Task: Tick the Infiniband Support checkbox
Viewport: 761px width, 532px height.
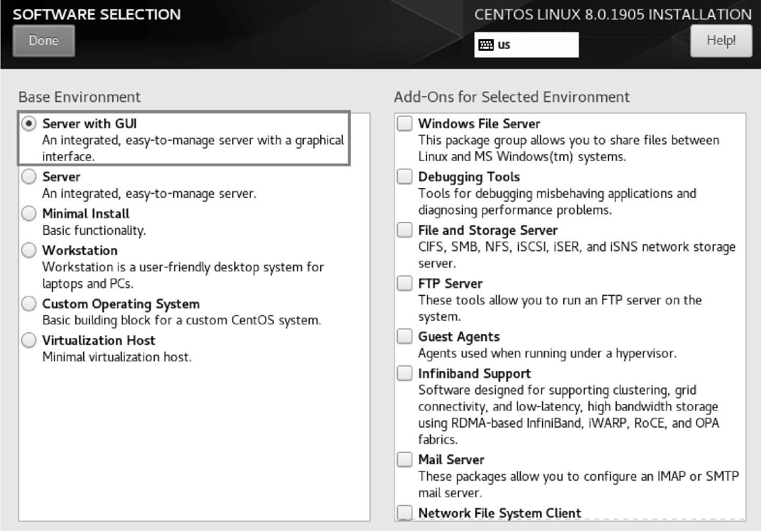Action: pos(404,373)
